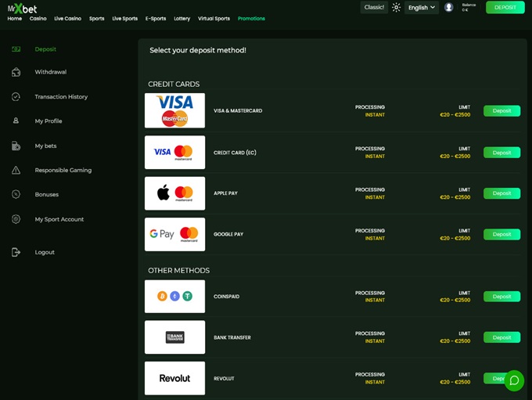Open the E-Sports section

(x=156, y=18)
